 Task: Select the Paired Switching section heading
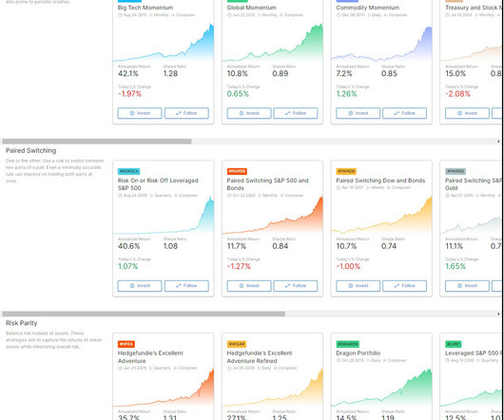(30, 150)
